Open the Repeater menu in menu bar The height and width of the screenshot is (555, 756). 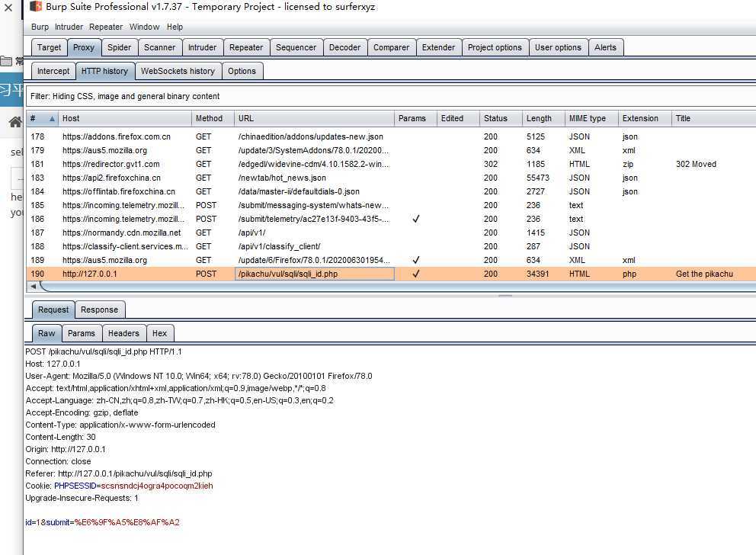106,27
